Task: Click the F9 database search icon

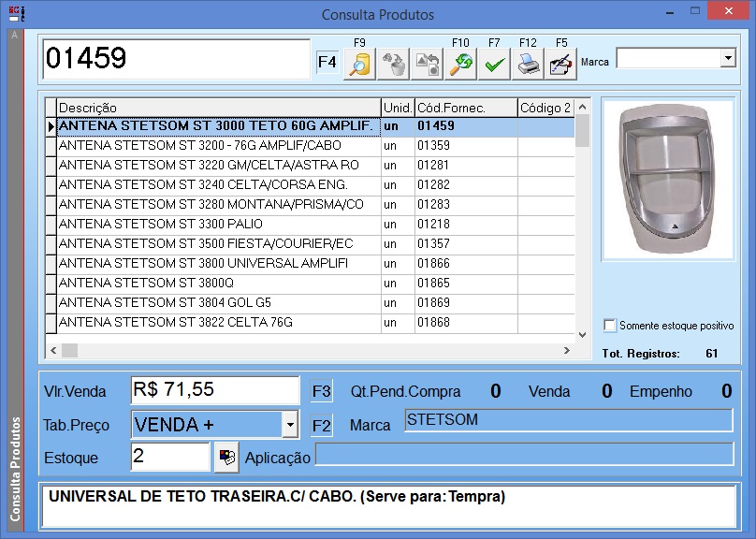Action: tap(360, 65)
